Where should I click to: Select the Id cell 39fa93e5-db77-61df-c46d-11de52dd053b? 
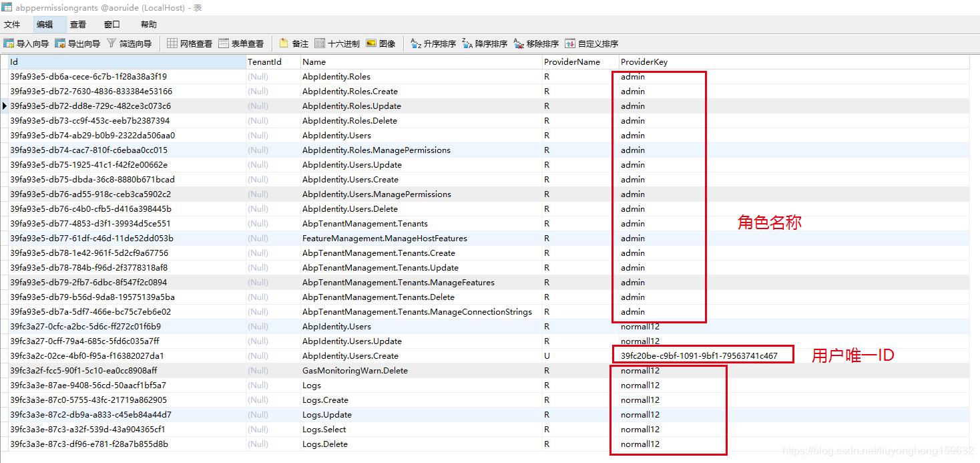click(127, 238)
